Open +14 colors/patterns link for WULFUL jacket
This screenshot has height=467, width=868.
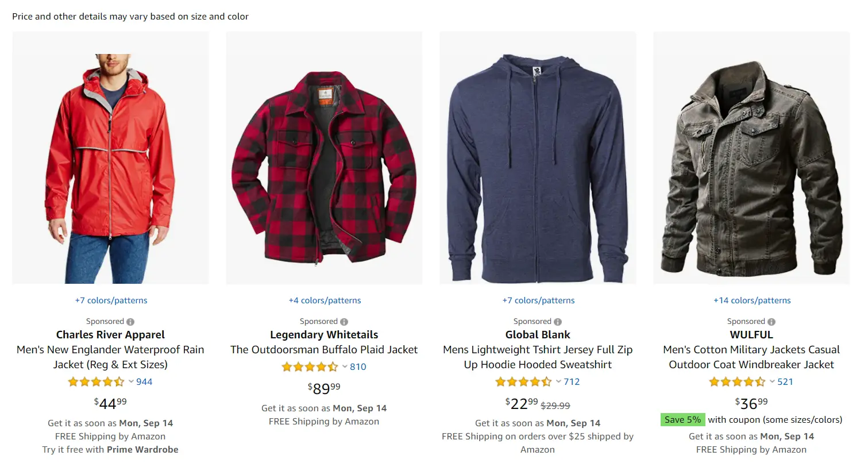pyautogui.click(x=752, y=300)
